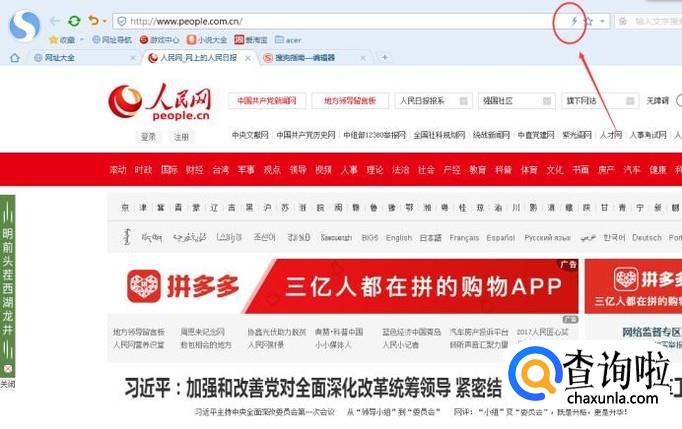This screenshot has width=682, height=429.
Task: Click the home icon left of tabs
Action: [14, 58]
